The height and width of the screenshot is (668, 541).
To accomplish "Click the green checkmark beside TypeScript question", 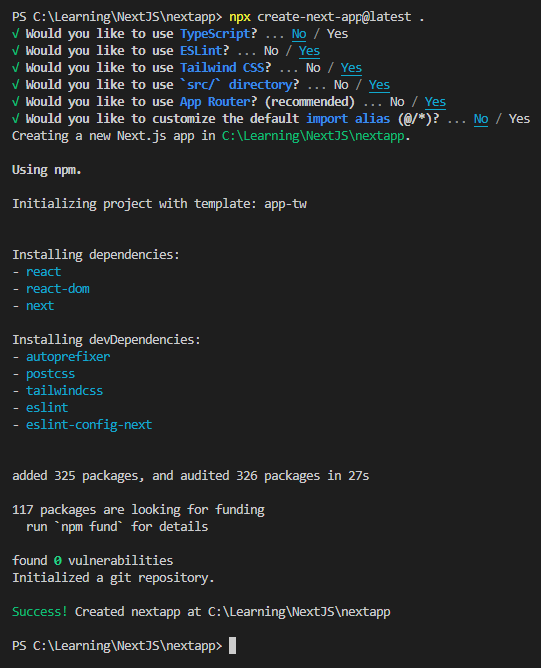I will (x=16, y=34).
